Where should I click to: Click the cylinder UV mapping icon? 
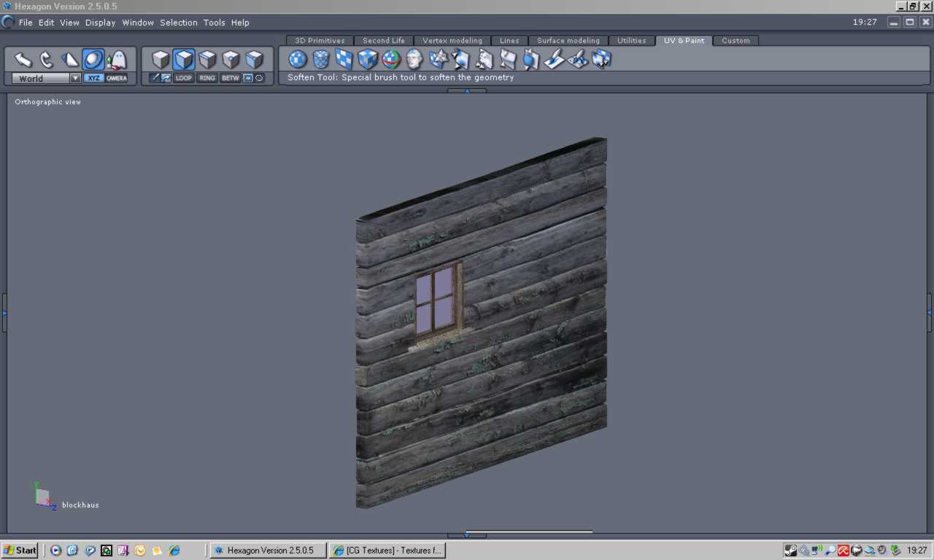pos(321,59)
